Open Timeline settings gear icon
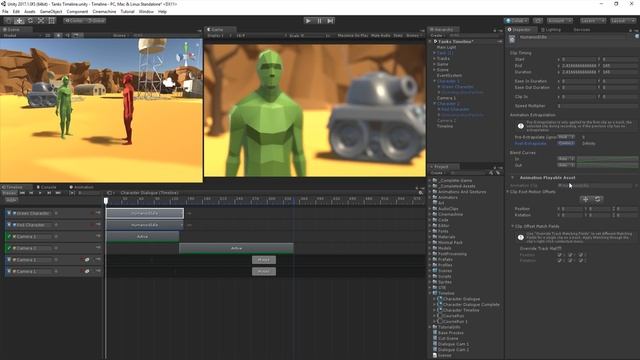Viewport: 640px width, 360px height. pos(421,193)
